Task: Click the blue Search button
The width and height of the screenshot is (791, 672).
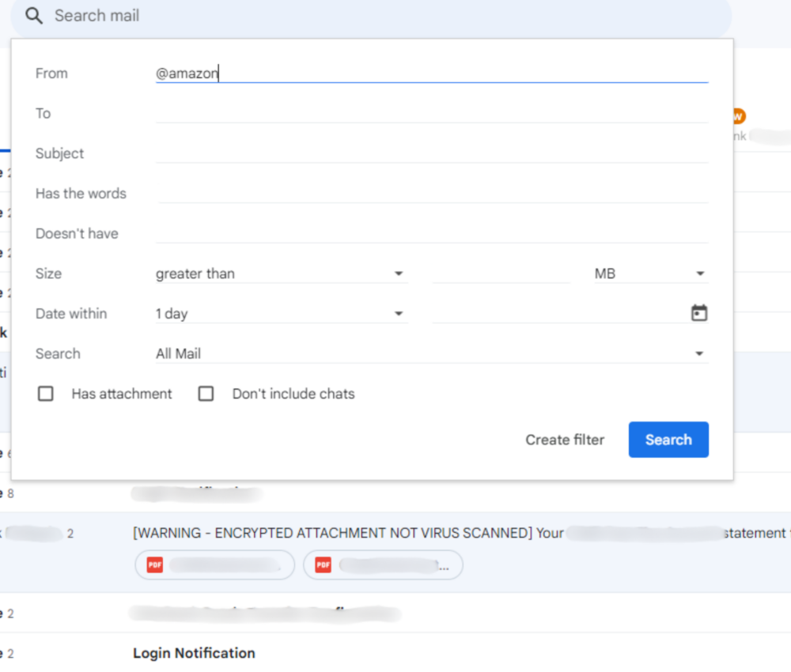Action: pyautogui.click(x=668, y=440)
